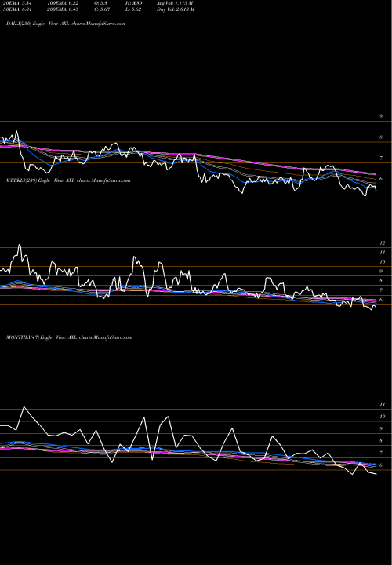Click the 12 axis label on weekly chart
This screenshot has height=565, width=392.
click(x=383, y=243)
